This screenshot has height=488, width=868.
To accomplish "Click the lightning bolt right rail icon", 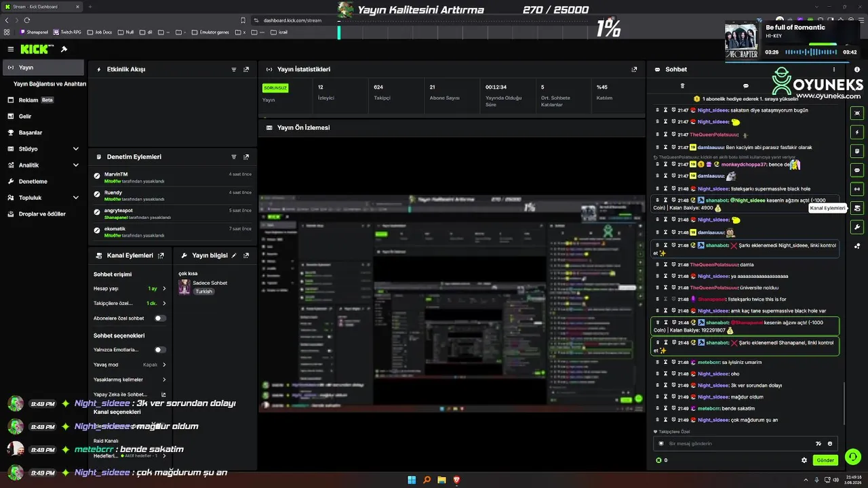I will (x=857, y=132).
